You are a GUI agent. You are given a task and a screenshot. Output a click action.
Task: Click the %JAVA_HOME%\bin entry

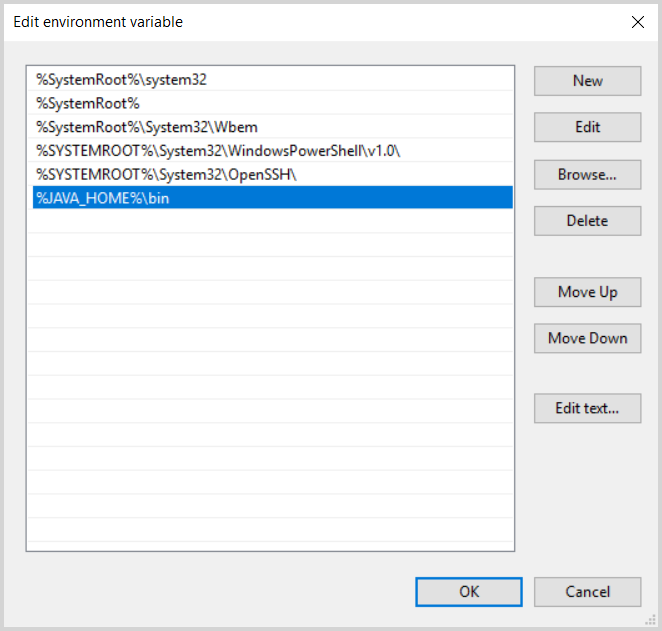pyautogui.click(x=103, y=198)
